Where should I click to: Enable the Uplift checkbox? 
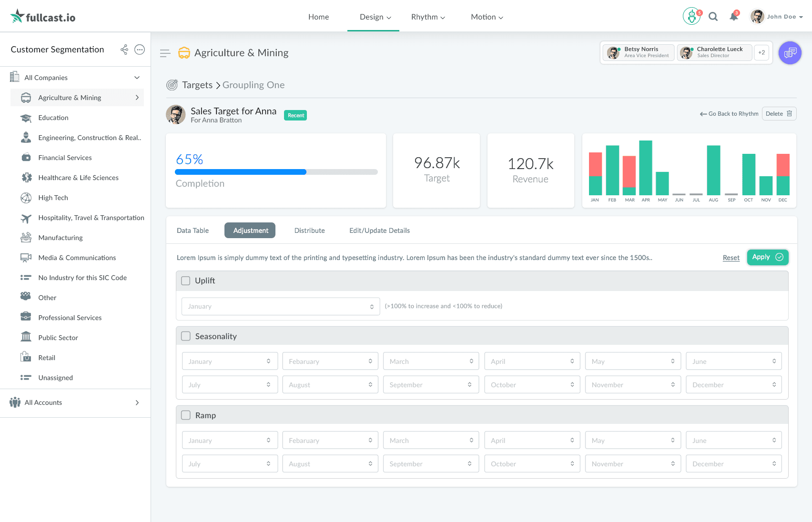(x=185, y=281)
